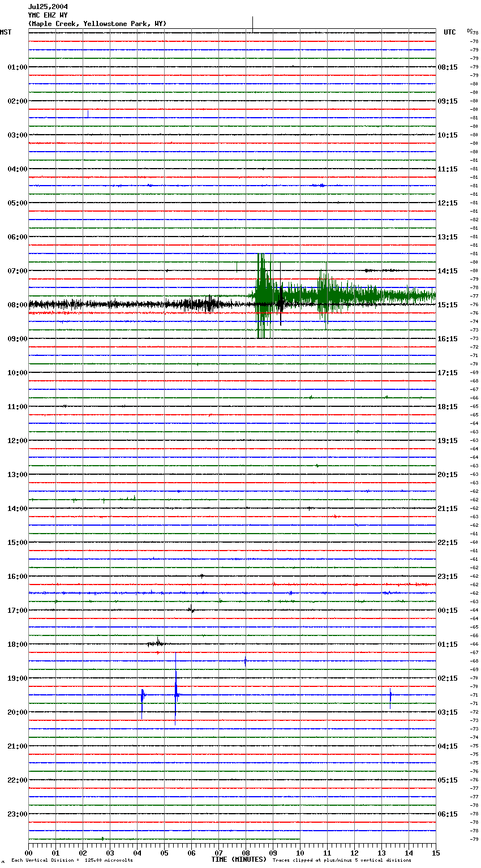The width and height of the screenshot is (481, 868).
Task: Click the 03:00 MST hour label
Action: point(18,135)
